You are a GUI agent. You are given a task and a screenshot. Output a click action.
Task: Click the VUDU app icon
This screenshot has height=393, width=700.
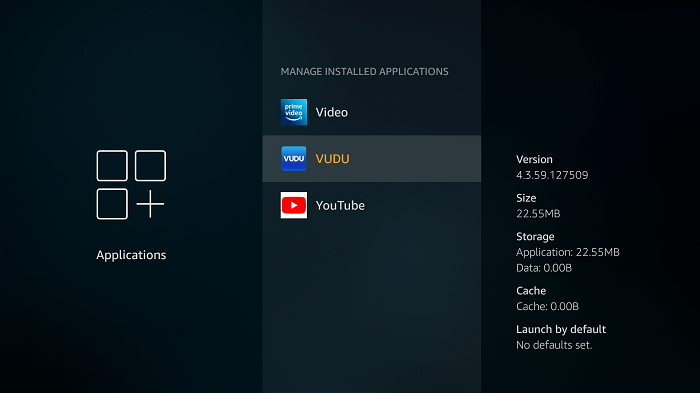294,159
